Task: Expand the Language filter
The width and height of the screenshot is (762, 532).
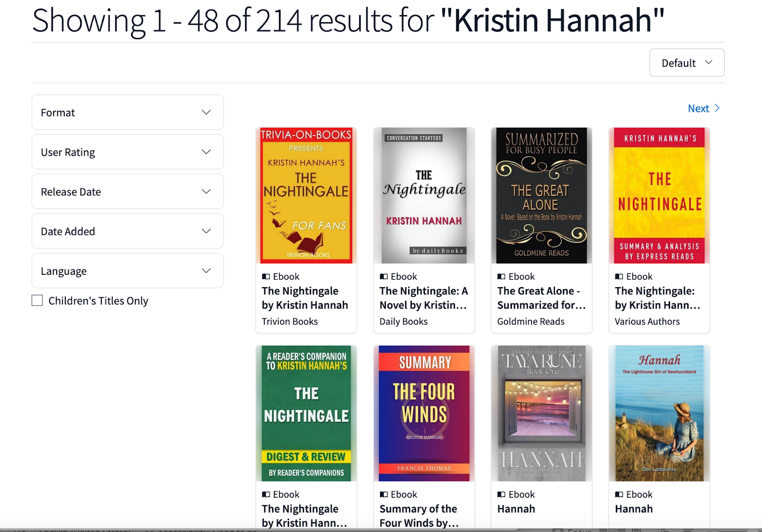Action: point(128,271)
